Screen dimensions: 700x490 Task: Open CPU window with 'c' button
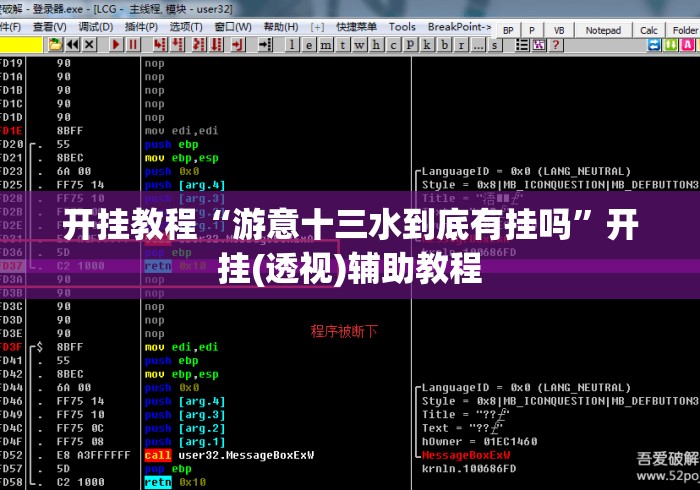click(393, 45)
